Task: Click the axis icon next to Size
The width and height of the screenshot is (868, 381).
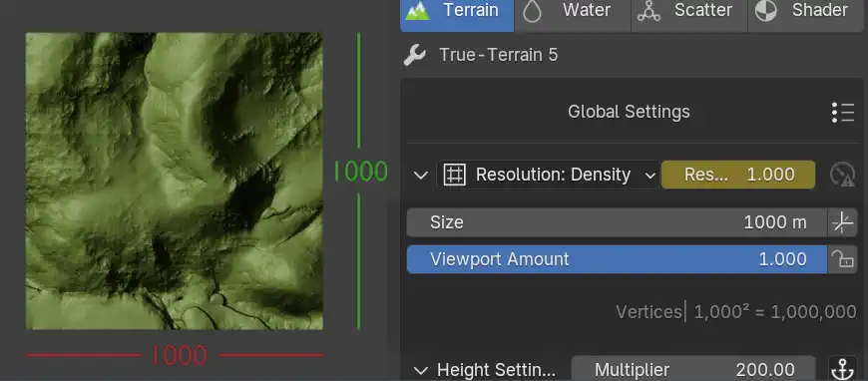Action: pyautogui.click(x=842, y=222)
